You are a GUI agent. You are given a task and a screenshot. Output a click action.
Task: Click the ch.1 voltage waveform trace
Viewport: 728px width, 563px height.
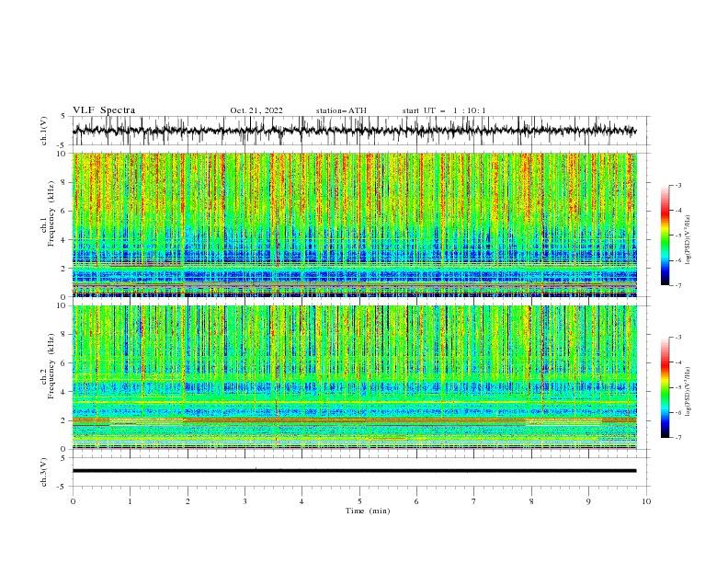click(x=354, y=131)
